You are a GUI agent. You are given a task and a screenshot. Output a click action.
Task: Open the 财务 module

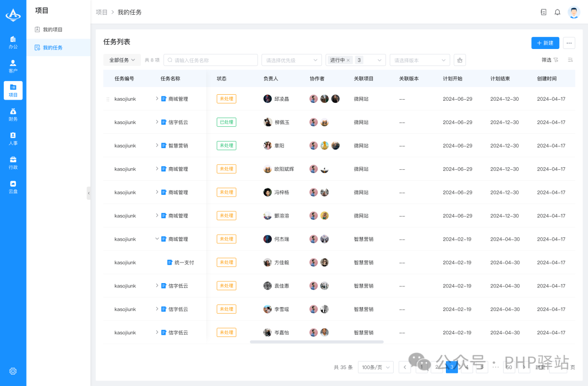pos(13,115)
